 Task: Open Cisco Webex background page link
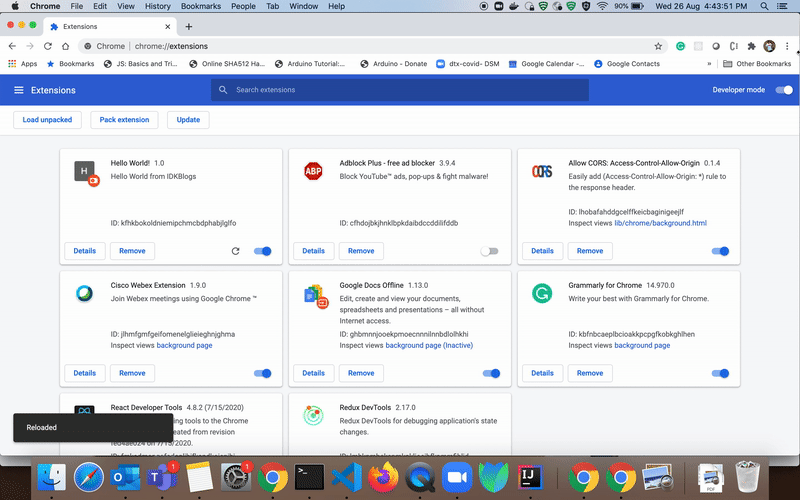[x=184, y=345]
